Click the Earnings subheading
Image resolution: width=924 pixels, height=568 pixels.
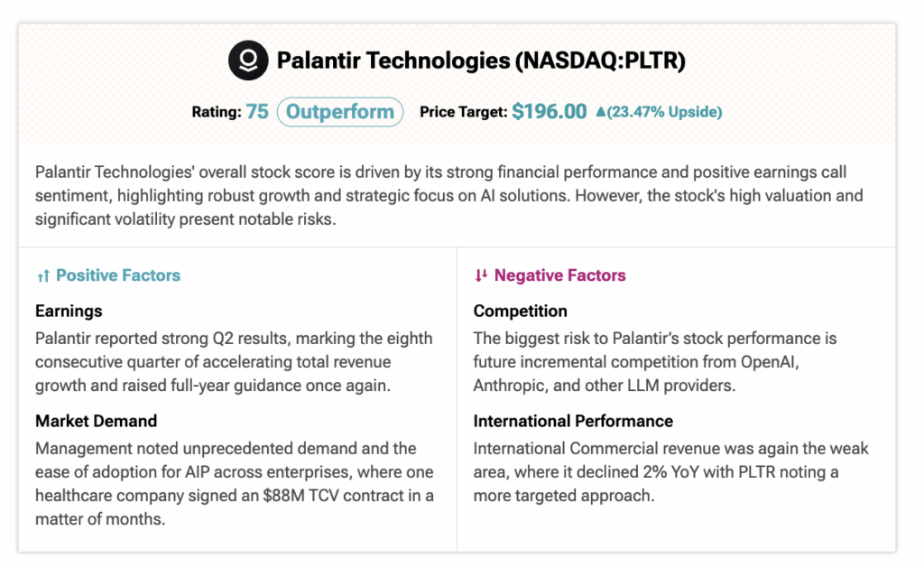(69, 311)
